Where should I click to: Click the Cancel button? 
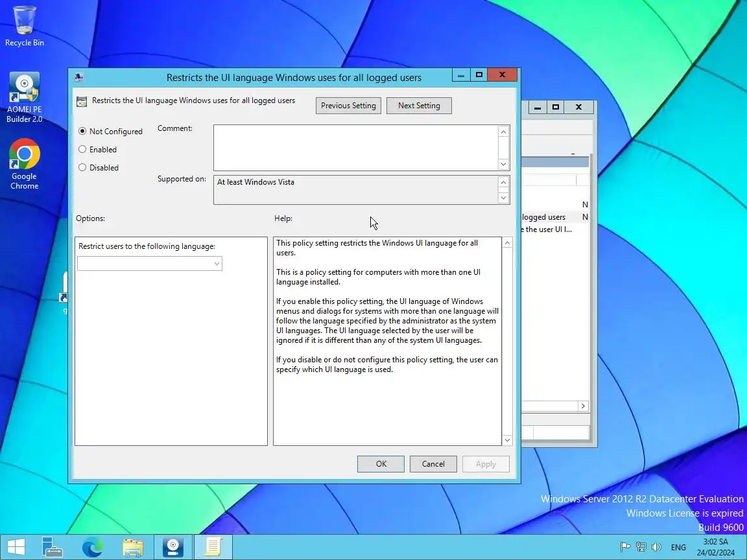433,464
